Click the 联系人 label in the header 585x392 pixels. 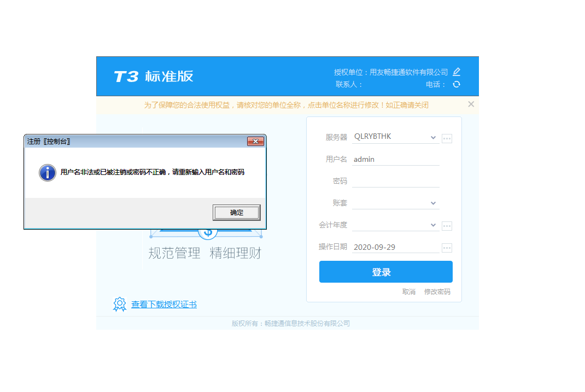click(348, 84)
